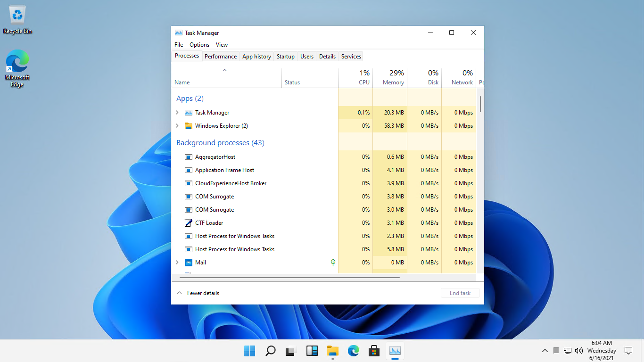
Task: Sort processes by Memory column header
Action: 390,78
